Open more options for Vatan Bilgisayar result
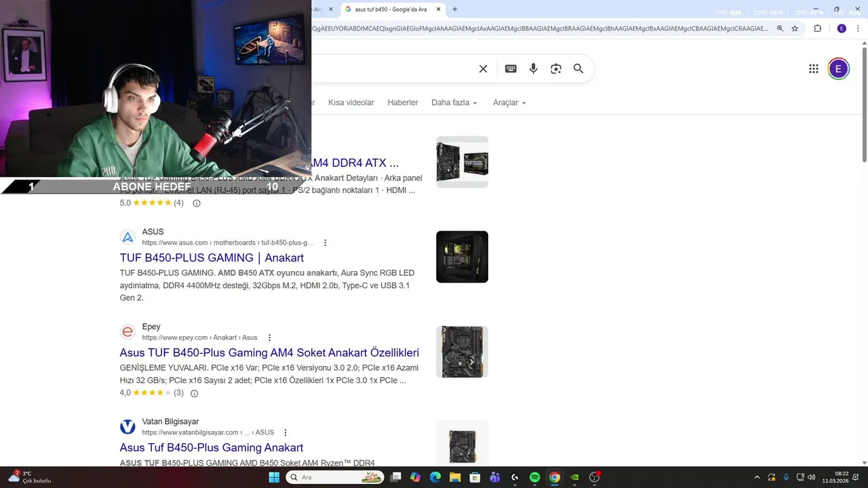Image resolution: width=868 pixels, height=488 pixels. point(285,432)
